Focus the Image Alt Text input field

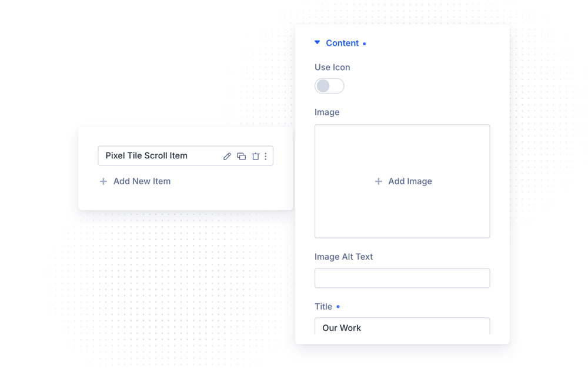pyautogui.click(x=402, y=279)
